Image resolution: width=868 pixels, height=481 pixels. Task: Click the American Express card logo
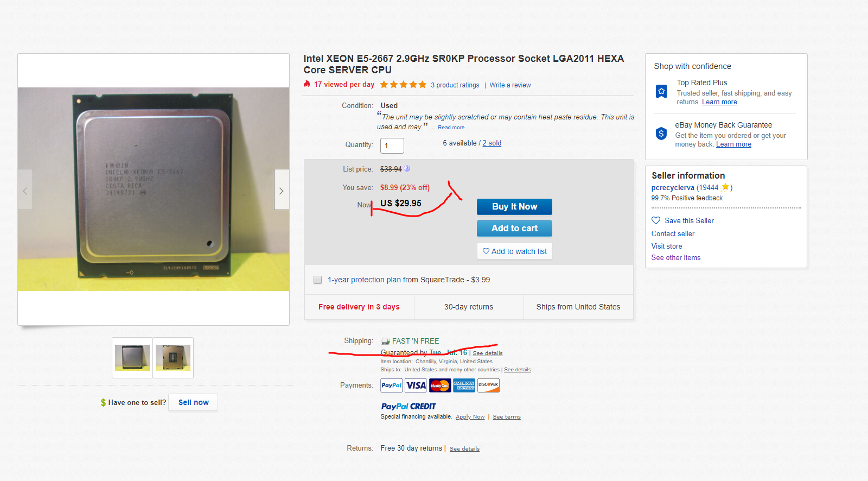[x=464, y=385]
